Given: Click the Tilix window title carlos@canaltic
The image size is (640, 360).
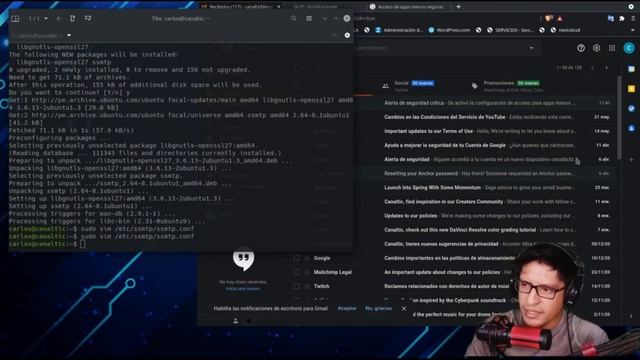Looking at the screenshot, I should pyautogui.click(x=181, y=19).
